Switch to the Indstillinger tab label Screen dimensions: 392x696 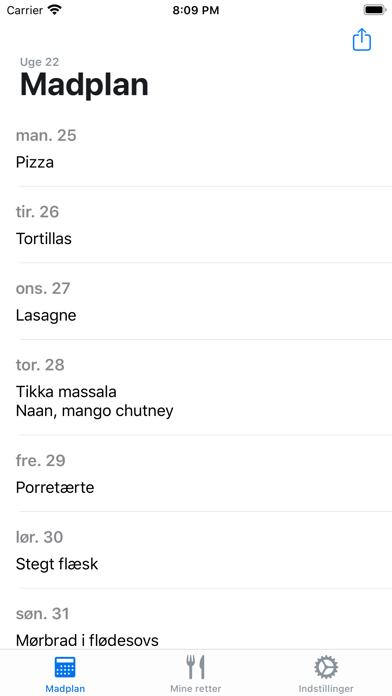coord(326,689)
